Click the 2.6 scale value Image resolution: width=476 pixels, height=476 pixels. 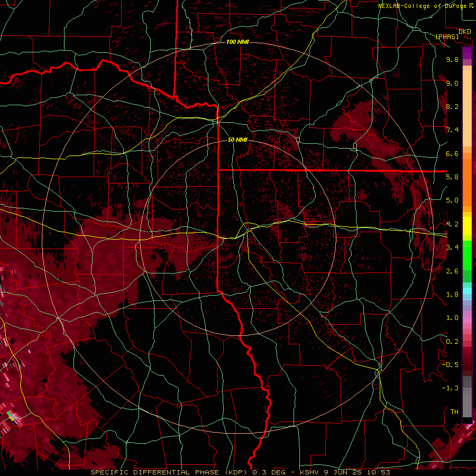click(452, 271)
